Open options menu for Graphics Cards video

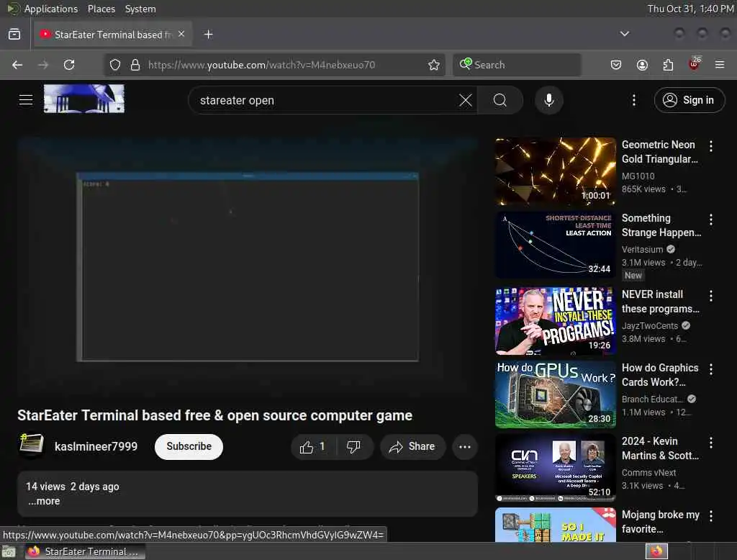tap(711, 369)
